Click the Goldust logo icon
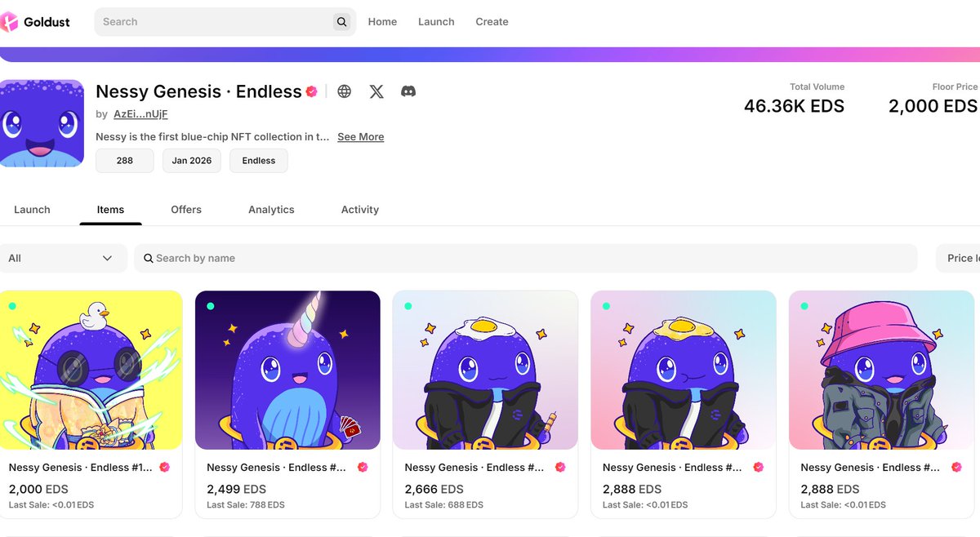Viewport: 980px width, 537px height. [8, 22]
